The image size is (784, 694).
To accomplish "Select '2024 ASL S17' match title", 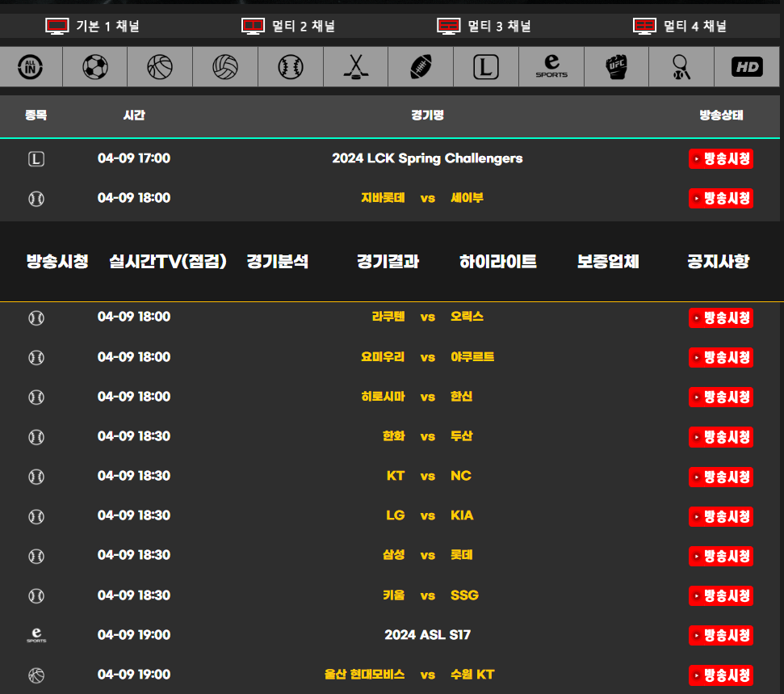I will click(427, 634).
